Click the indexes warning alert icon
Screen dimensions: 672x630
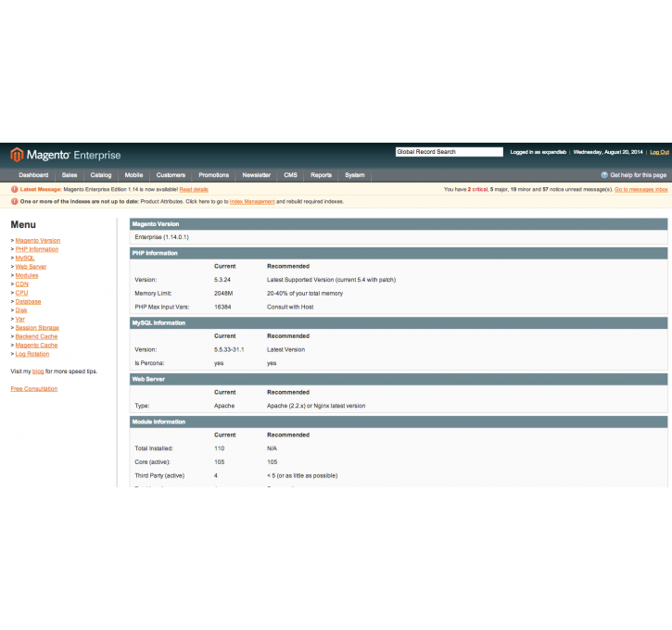[x=14, y=201]
